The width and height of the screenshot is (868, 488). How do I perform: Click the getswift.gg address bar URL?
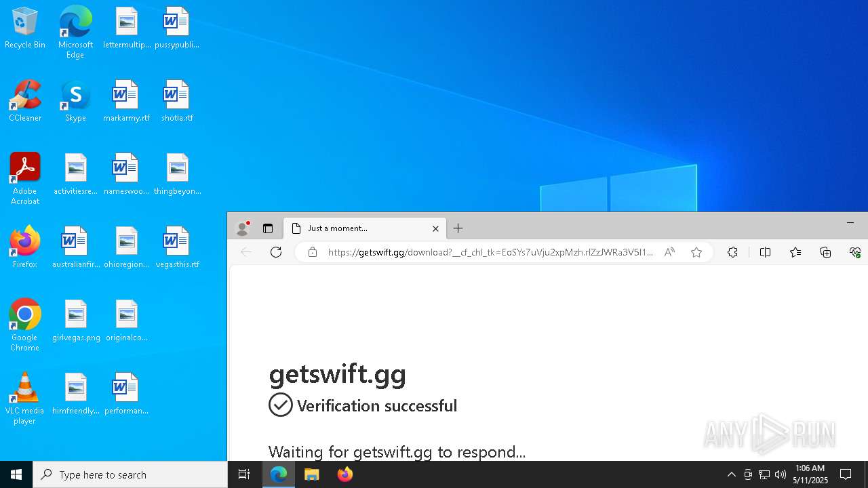(490, 252)
